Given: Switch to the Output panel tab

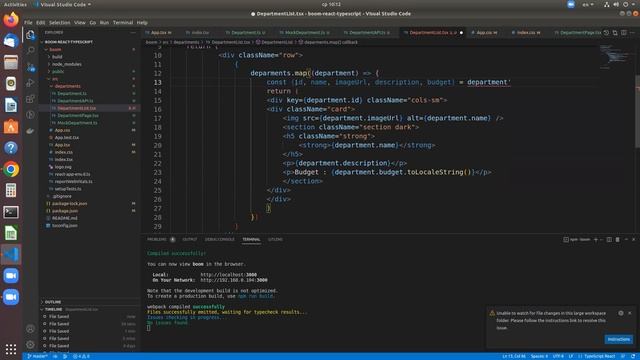Looking at the screenshot, I should (189, 240).
